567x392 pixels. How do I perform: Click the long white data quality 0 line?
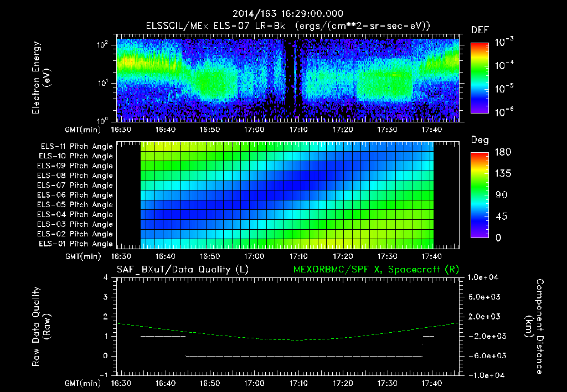point(304,356)
